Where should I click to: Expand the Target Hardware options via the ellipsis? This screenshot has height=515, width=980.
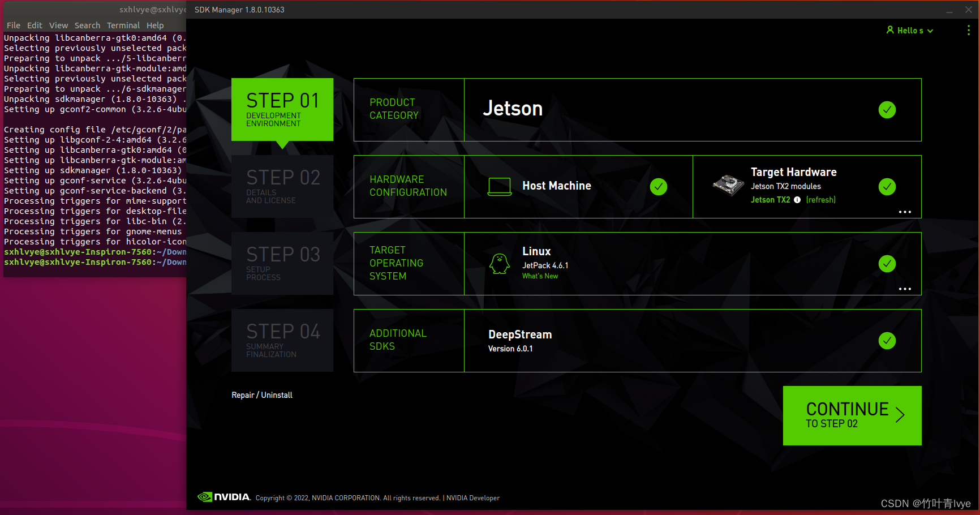coord(905,212)
